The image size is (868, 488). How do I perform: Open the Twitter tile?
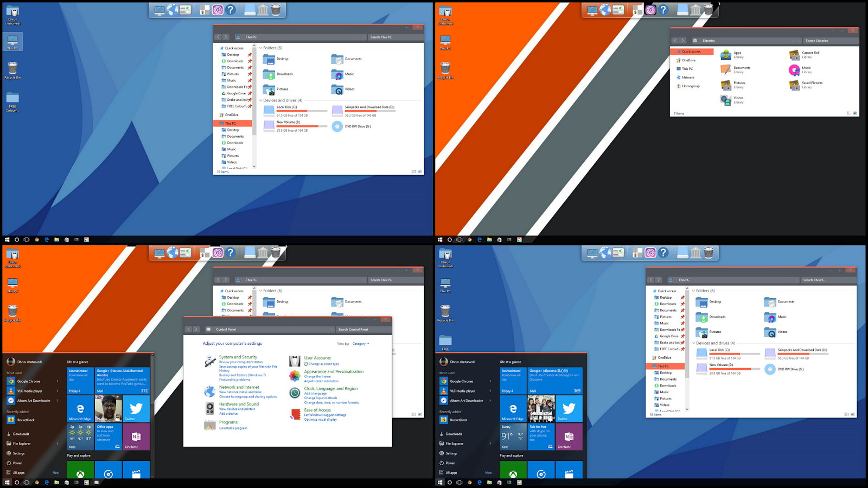(x=136, y=408)
